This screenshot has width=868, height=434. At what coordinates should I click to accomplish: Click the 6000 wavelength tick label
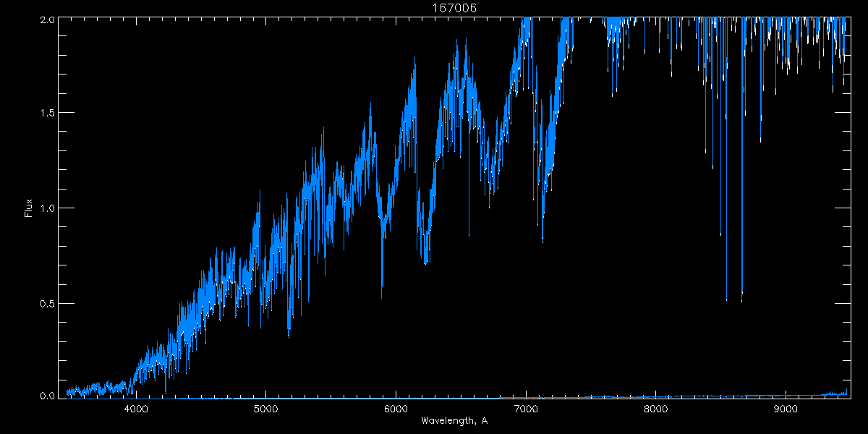pos(396,409)
